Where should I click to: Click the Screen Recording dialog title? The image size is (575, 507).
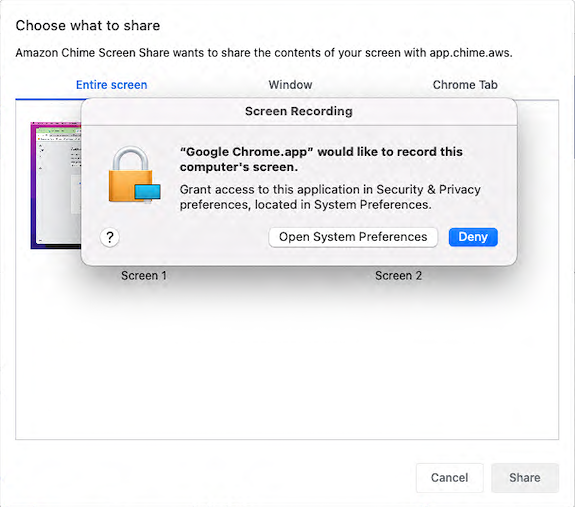299,111
